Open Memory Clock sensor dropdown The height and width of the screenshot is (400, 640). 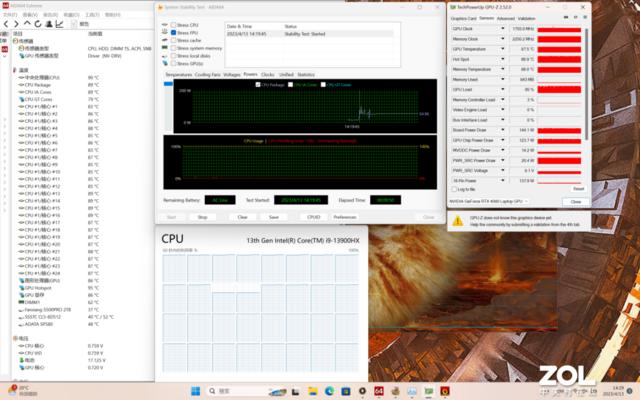[x=502, y=39]
